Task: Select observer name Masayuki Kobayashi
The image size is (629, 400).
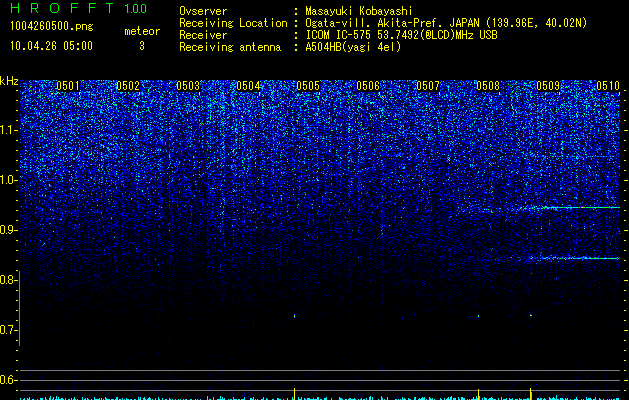Action: 359,11
